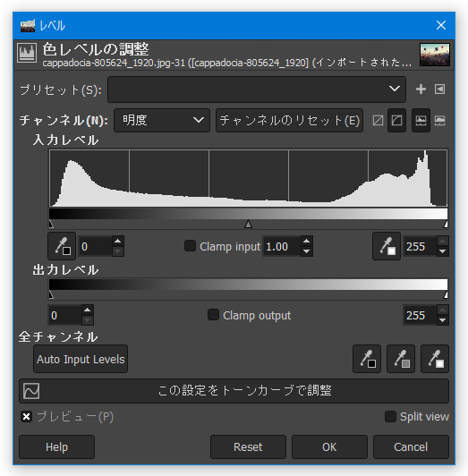
Task: Click Auto Input Levels button
Action: click(x=81, y=359)
